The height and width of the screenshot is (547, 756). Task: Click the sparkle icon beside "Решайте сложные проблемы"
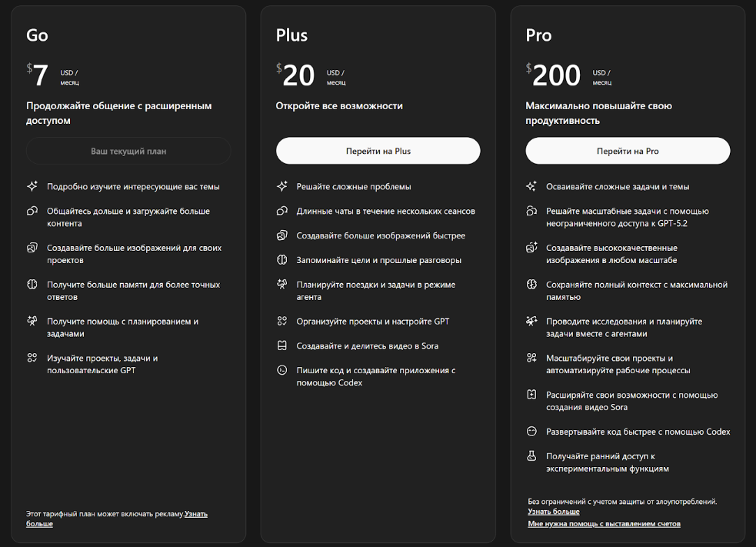[282, 186]
